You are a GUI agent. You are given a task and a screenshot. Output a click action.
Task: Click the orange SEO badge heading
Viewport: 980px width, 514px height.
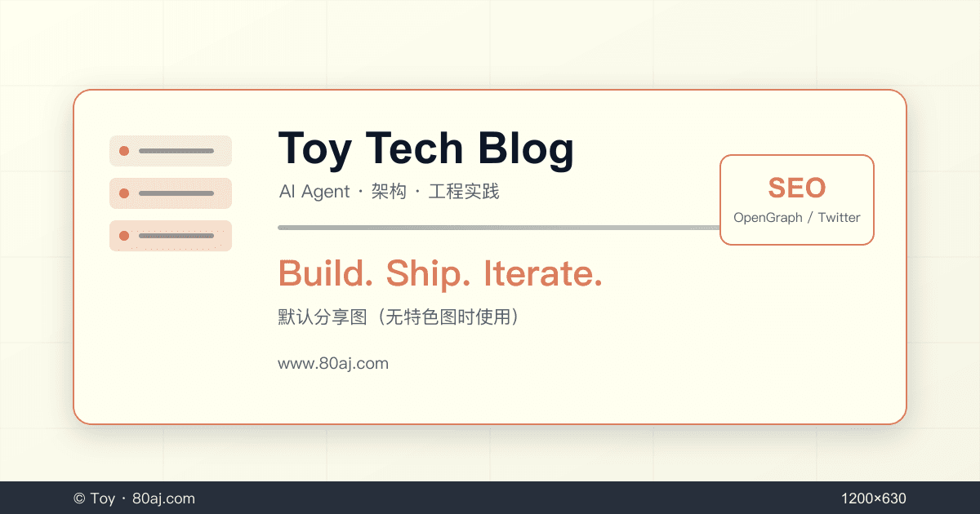click(x=796, y=188)
